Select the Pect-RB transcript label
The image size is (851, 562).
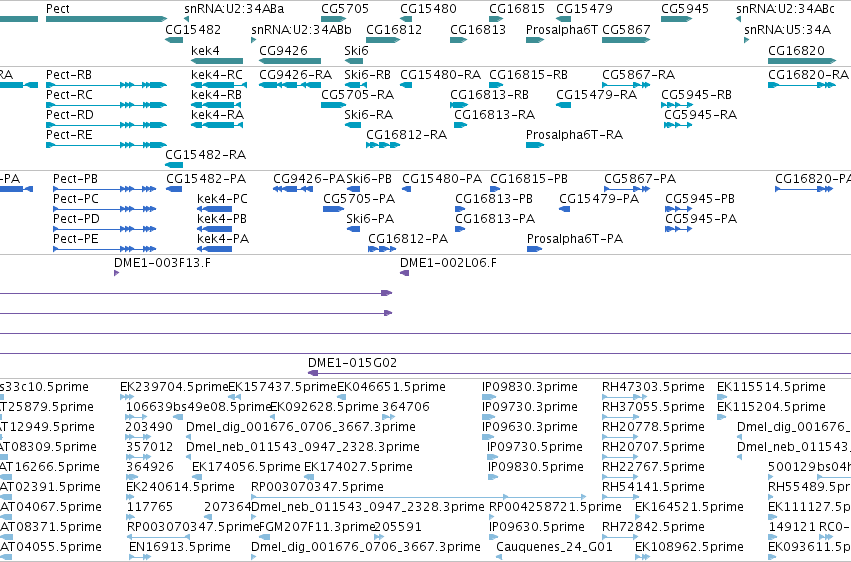69,74
